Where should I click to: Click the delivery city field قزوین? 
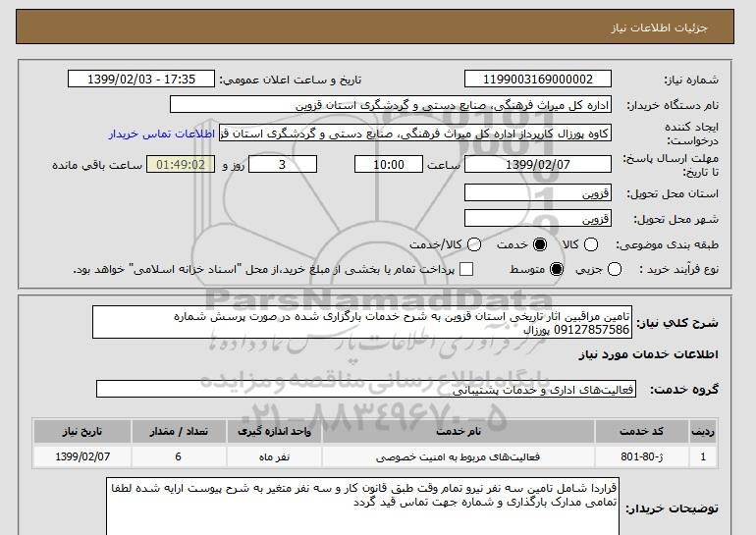538,218
